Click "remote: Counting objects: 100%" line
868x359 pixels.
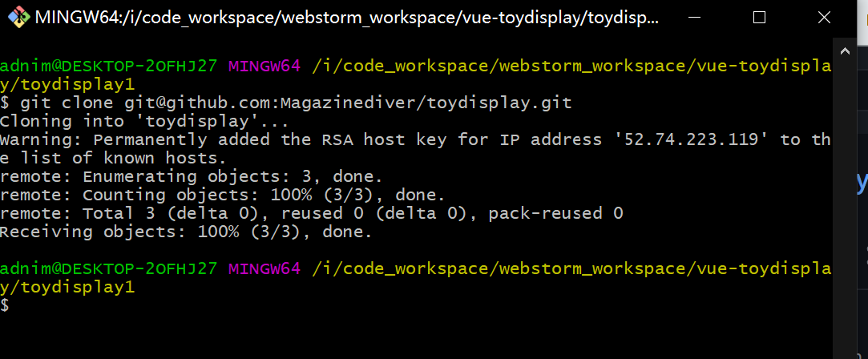(223, 195)
